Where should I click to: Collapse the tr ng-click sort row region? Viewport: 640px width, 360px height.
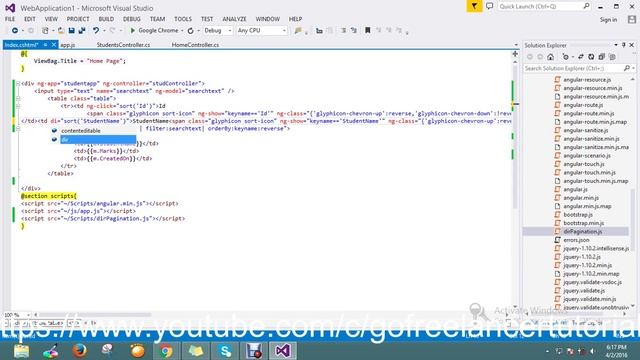pyautogui.click(x=18, y=106)
